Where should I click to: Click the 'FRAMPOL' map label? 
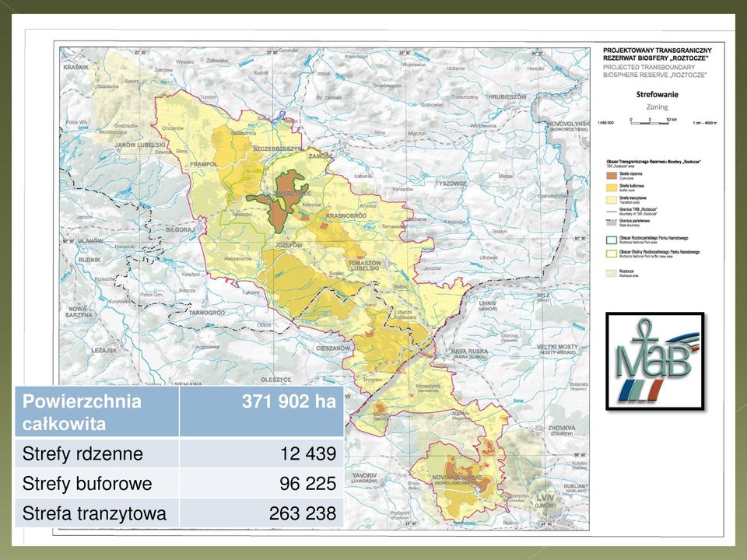click(x=203, y=164)
